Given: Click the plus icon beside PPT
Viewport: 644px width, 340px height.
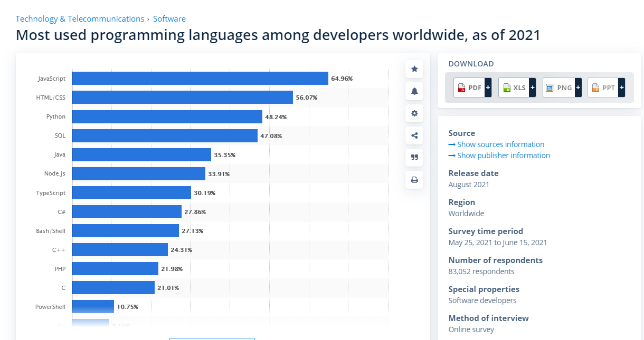Looking at the screenshot, I should click(622, 88).
